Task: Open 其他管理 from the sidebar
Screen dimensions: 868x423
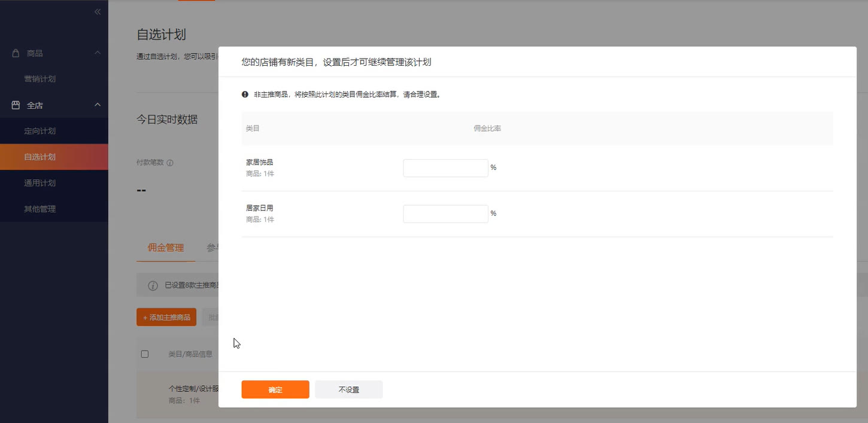Action: click(40, 208)
